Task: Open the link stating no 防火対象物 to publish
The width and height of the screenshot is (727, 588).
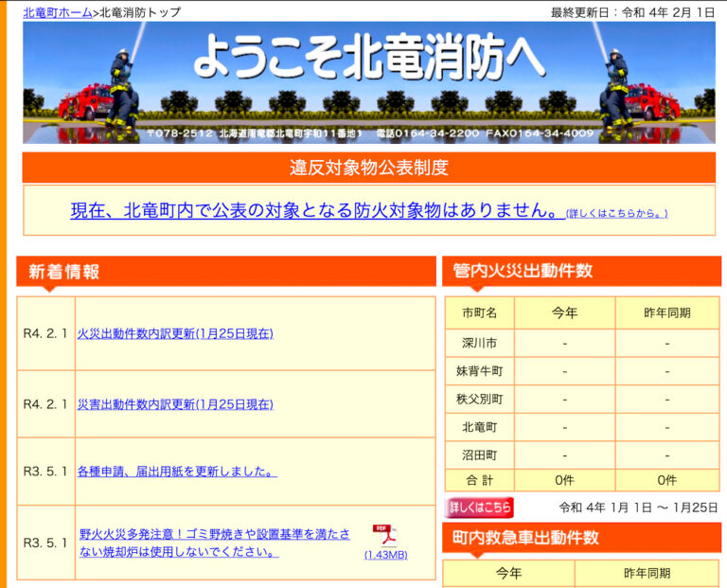Action: pyautogui.click(x=315, y=210)
